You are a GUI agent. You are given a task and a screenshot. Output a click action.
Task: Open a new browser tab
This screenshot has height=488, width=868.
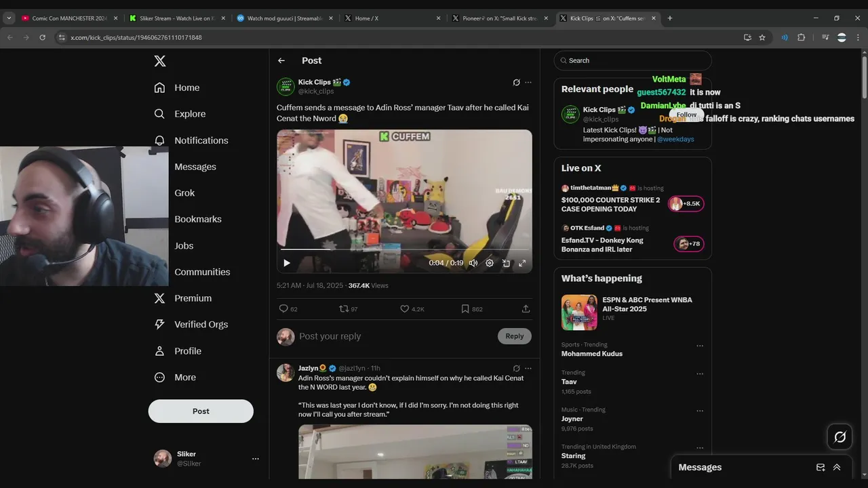pyautogui.click(x=670, y=18)
